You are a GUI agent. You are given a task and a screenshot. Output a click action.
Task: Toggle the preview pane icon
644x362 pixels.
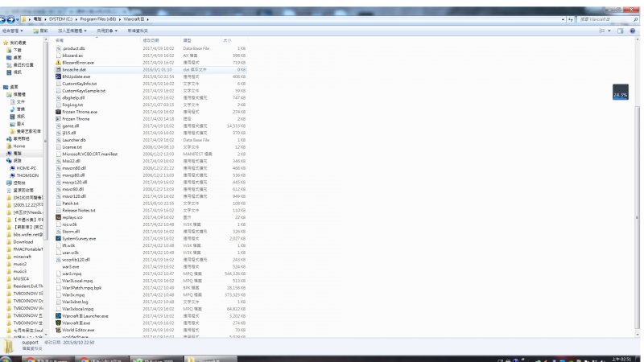(620, 31)
